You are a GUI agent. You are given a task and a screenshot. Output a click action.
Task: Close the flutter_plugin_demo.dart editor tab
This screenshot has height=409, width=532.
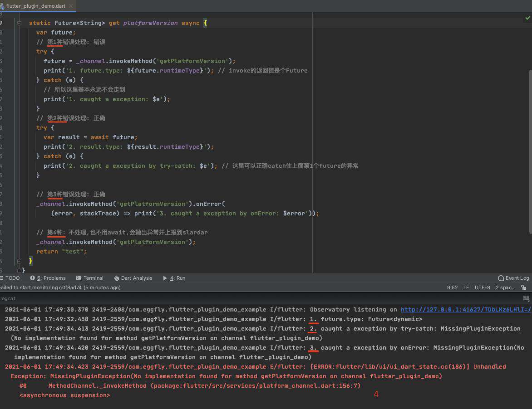[70, 6]
